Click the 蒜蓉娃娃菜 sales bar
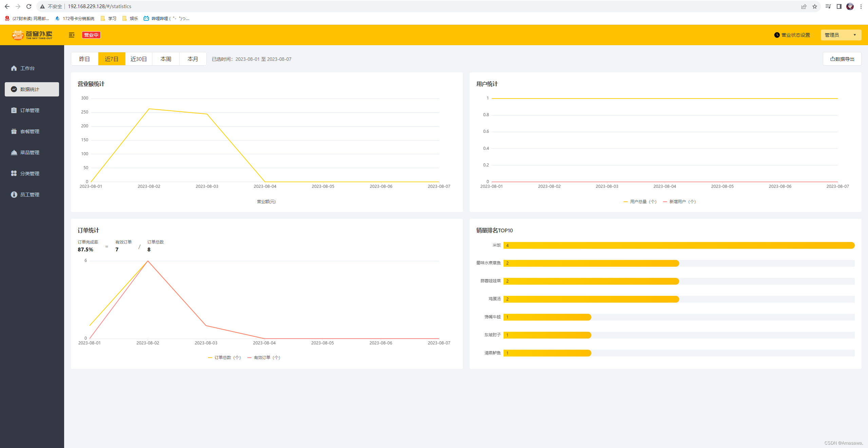The width and height of the screenshot is (868, 448). click(591, 281)
